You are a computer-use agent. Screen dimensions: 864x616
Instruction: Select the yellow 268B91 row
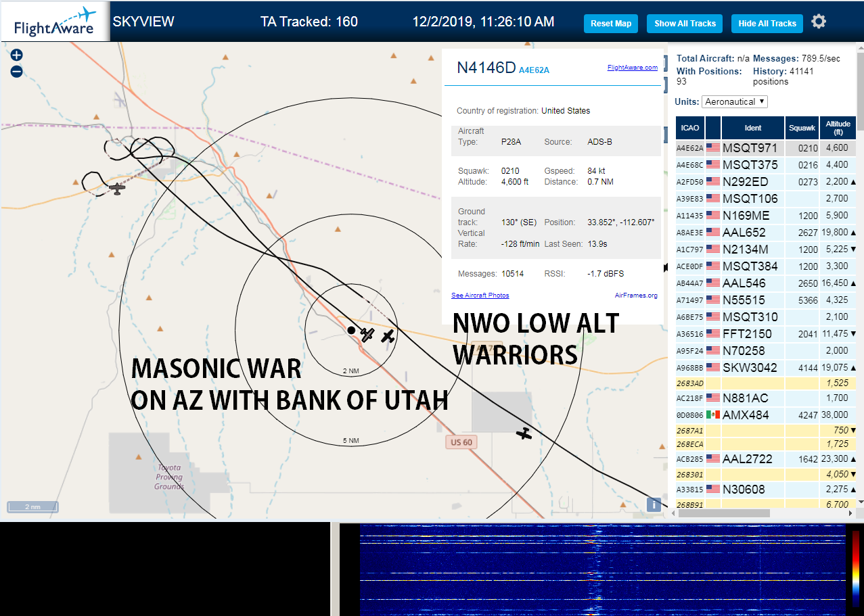tap(766, 504)
